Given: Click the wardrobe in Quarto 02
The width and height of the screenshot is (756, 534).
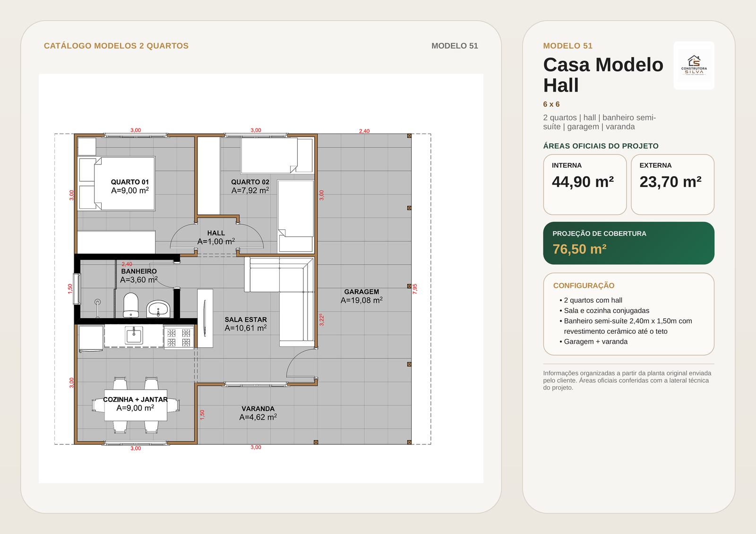Looking at the screenshot, I should coord(208,176).
